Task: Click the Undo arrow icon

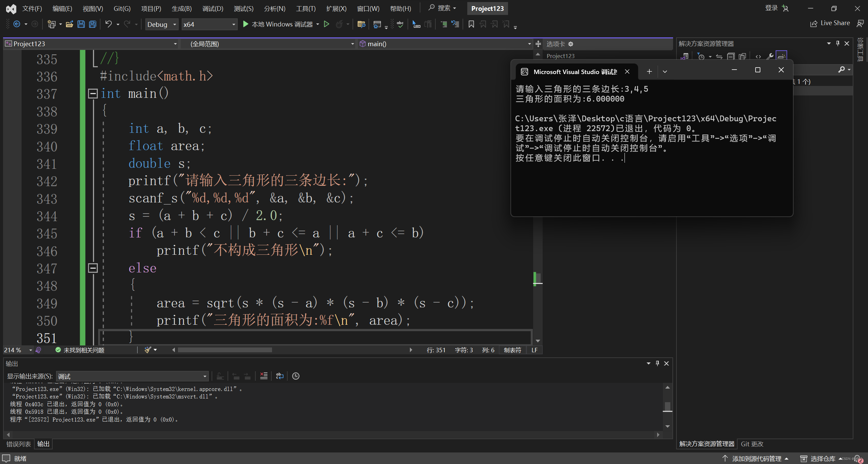Action: [108, 24]
